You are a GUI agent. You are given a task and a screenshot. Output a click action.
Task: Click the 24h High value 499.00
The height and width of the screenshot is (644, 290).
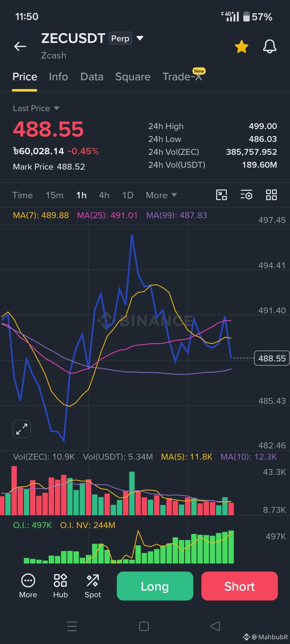[263, 126]
